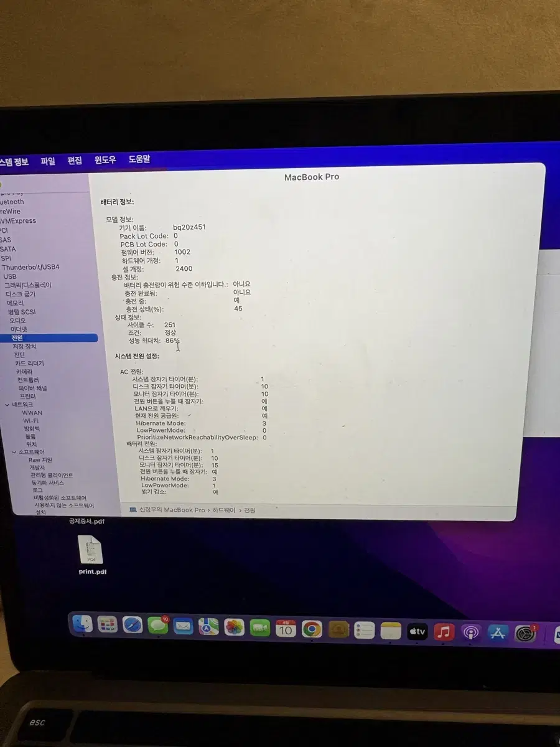Select 컨트롤러 in the sidebar
The width and height of the screenshot is (560, 747).
[28, 380]
